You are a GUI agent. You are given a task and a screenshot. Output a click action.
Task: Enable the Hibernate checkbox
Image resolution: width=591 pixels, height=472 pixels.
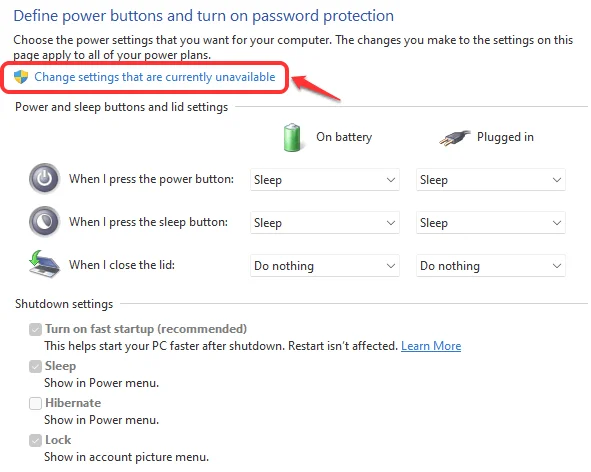(x=35, y=403)
